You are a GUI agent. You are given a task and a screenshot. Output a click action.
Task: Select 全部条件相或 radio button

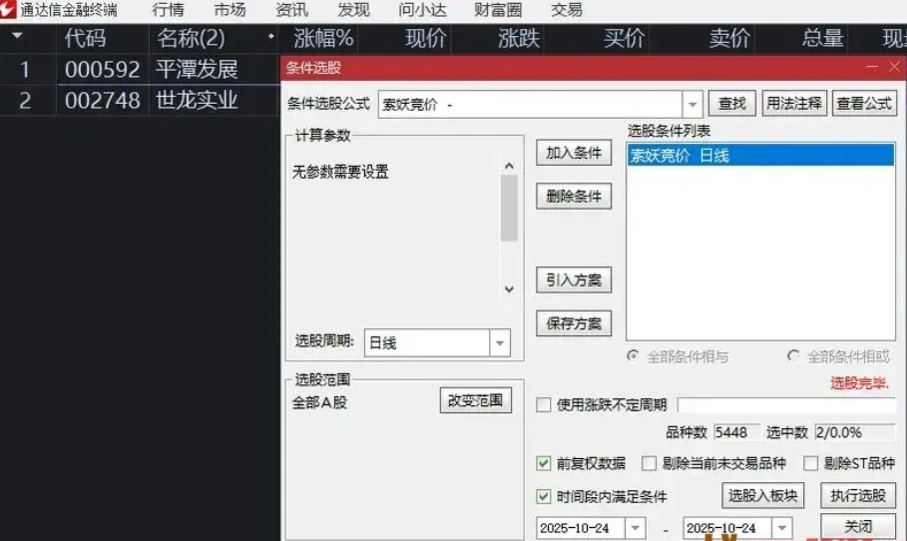[x=794, y=356]
